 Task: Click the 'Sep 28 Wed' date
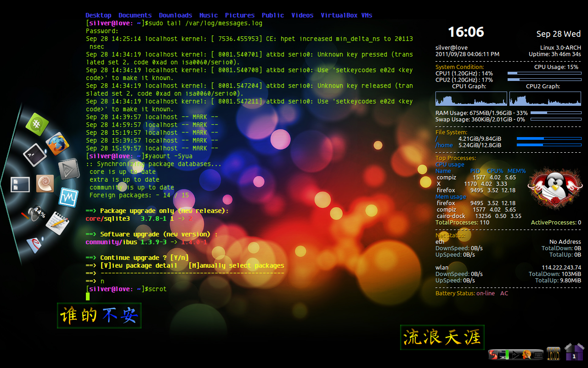[559, 34]
